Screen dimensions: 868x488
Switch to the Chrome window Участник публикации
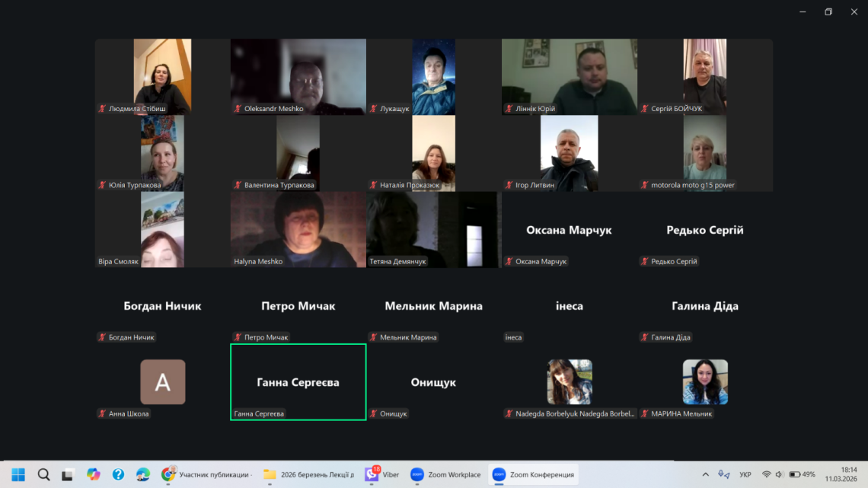click(x=206, y=474)
